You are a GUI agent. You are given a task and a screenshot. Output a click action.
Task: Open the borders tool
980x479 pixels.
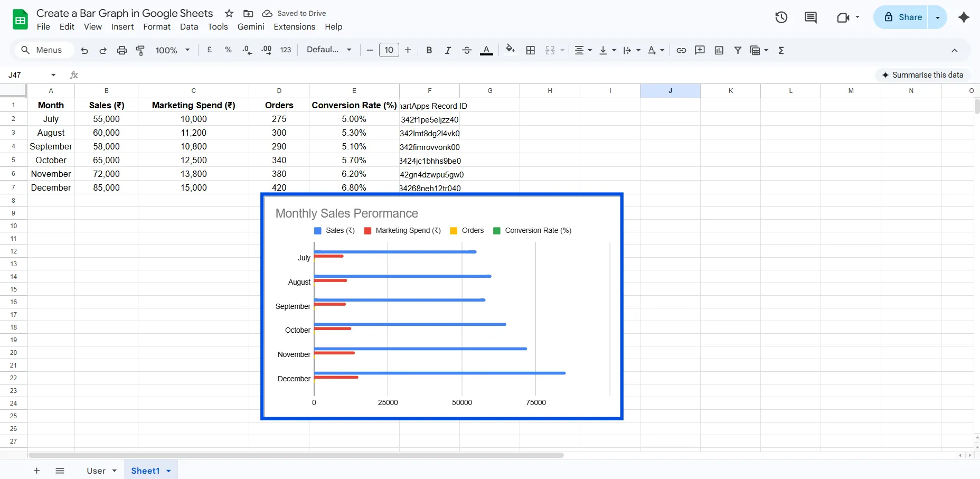click(531, 50)
